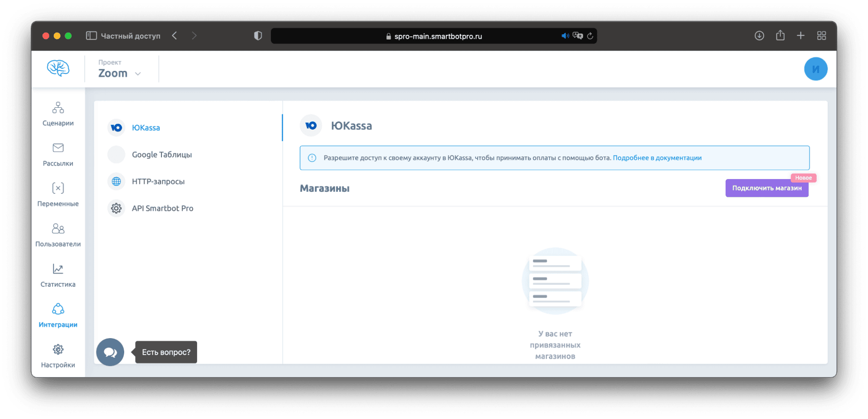
Task: Open Safari tab overview grid
Action: tap(821, 36)
